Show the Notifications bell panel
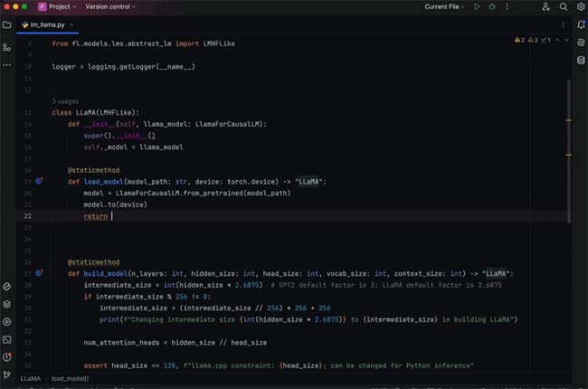This screenshot has height=389, width=588. click(x=580, y=24)
